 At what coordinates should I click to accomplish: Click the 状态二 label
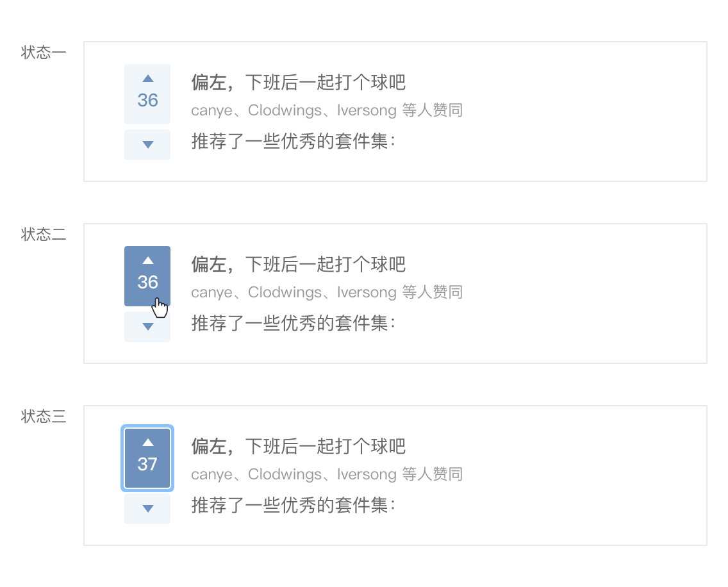coord(44,235)
